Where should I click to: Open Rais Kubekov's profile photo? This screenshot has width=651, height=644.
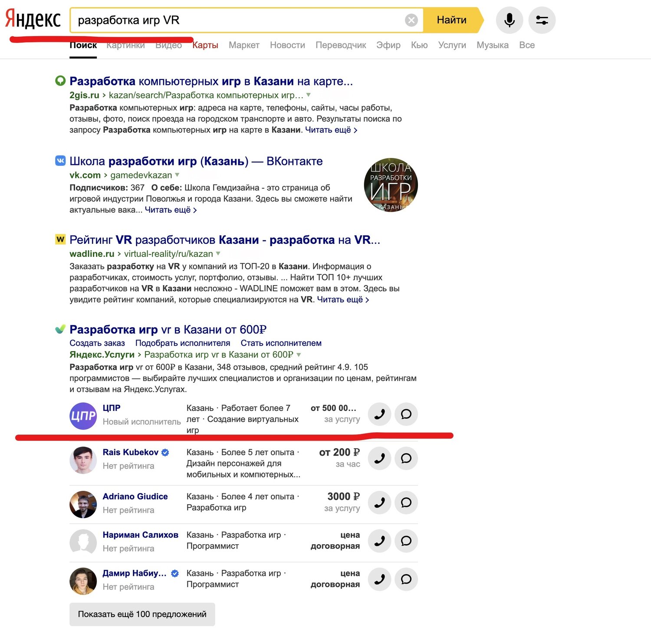pyautogui.click(x=83, y=460)
